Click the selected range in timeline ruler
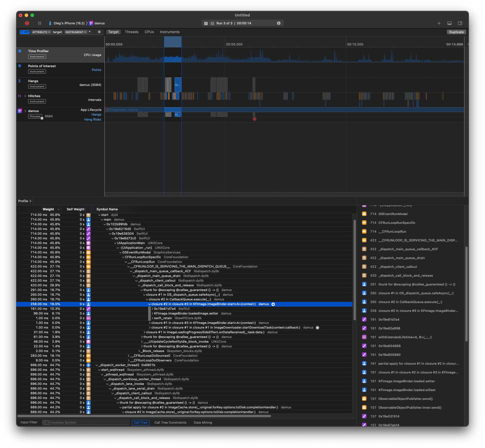This screenshot has width=485, height=448. (173, 42)
